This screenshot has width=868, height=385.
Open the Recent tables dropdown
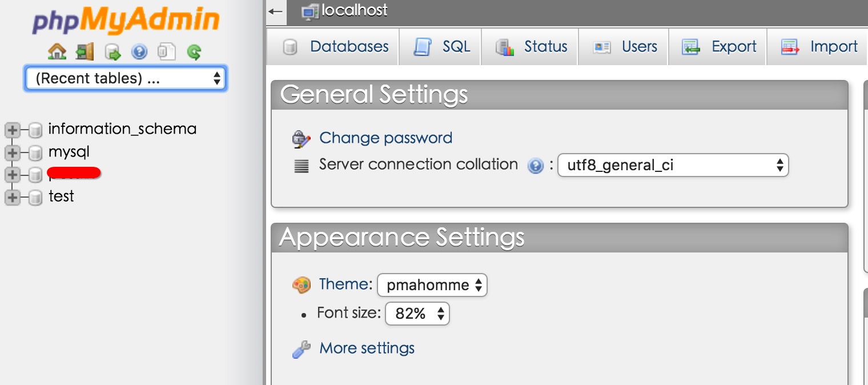coord(126,78)
